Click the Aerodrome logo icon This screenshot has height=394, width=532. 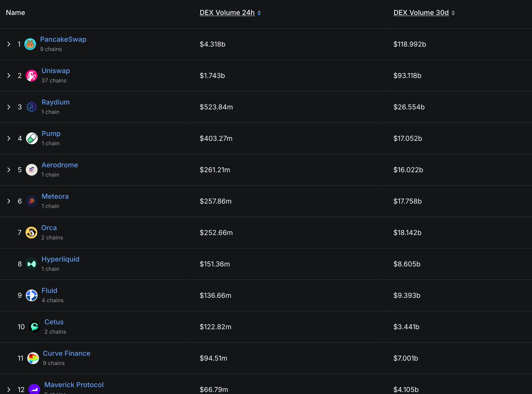point(31,170)
